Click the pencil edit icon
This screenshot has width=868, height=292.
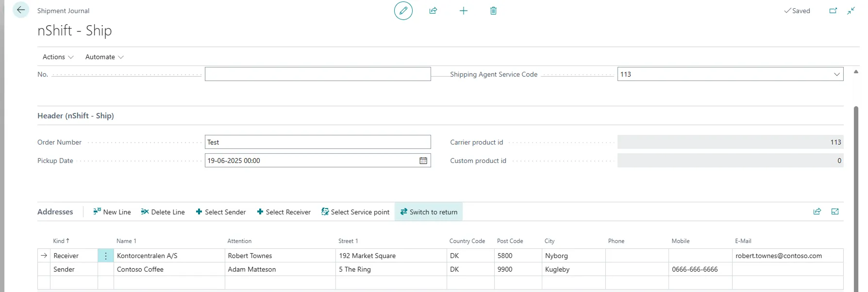tap(403, 11)
